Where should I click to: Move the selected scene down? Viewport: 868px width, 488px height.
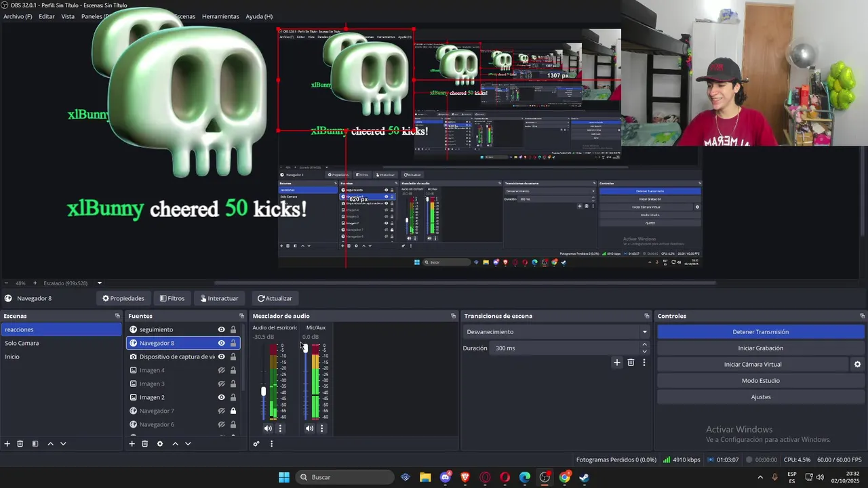click(63, 444)
